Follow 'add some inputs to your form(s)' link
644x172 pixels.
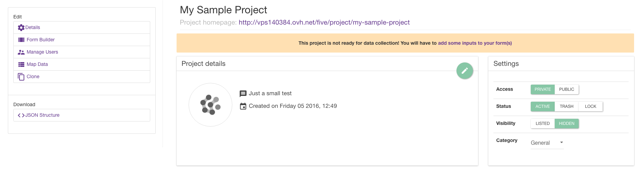point(475,43)
